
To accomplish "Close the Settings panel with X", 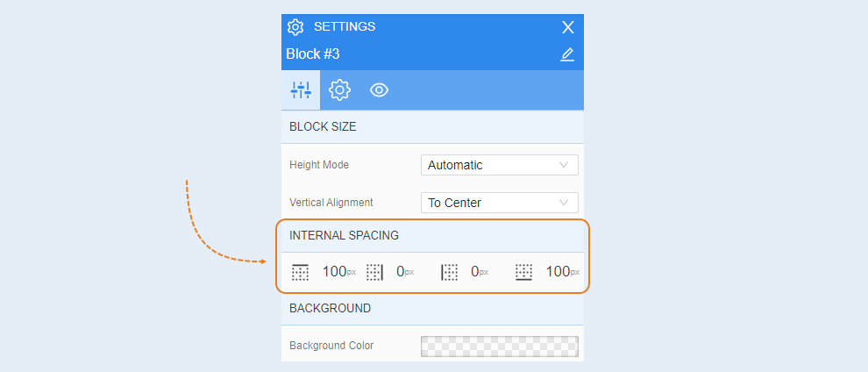I will click(568, 27).
